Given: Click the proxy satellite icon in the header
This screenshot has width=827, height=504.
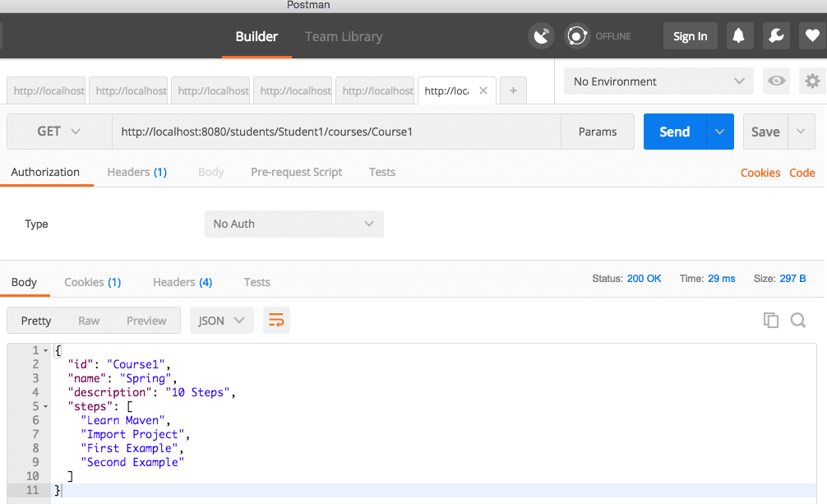Looking at the screenshot, I should coord(541,35).
